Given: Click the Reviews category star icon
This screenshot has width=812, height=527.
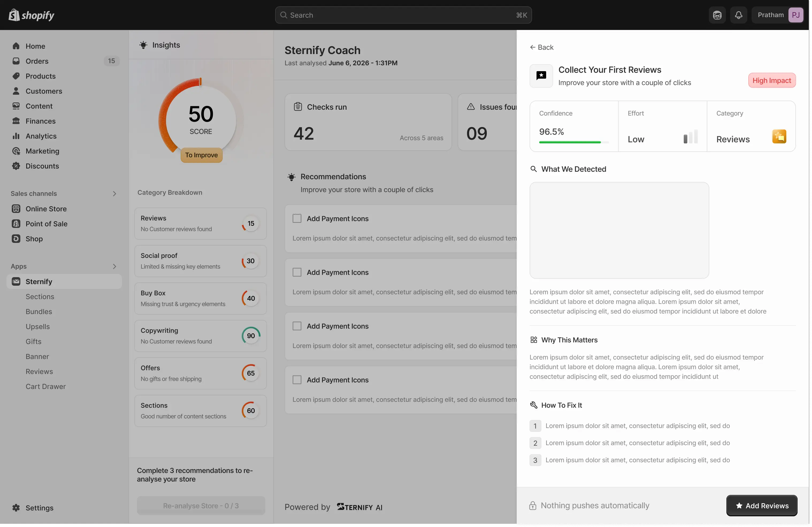Looking at the screenshot, I should pos(779,136).
